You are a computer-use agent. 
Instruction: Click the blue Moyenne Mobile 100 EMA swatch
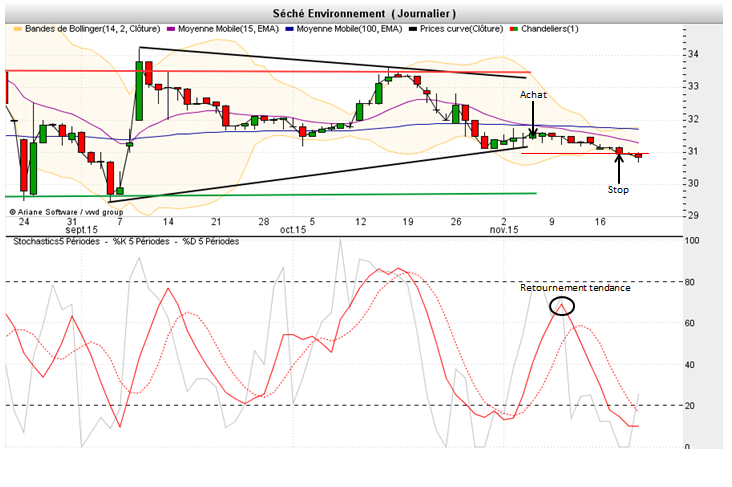(289, 29)
